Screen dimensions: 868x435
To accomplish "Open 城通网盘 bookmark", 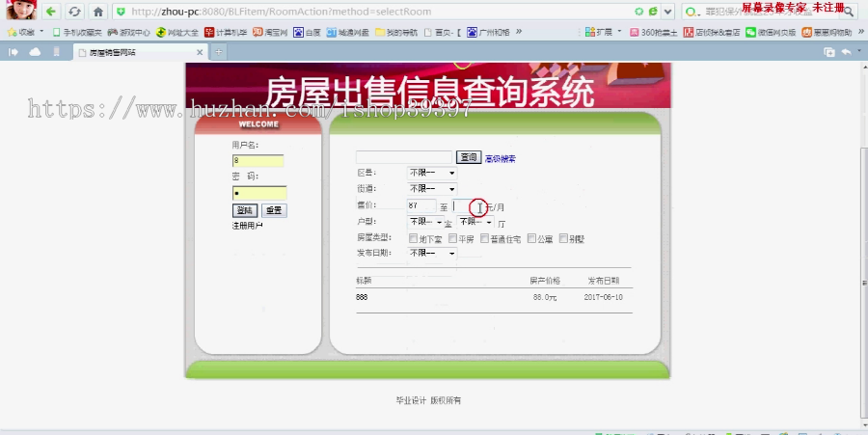I will click(x=347, y=32).
